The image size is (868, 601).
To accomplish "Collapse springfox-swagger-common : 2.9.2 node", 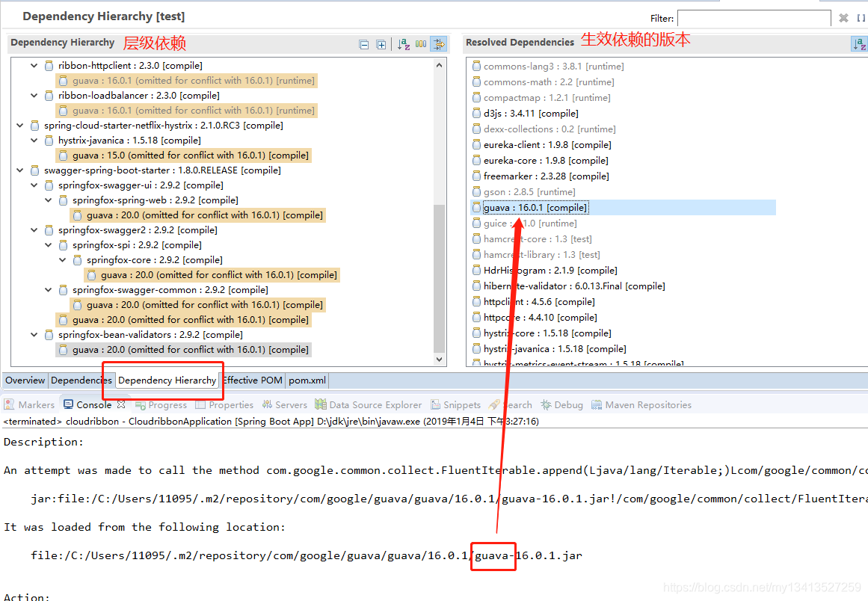I will click(x=48, y=289).
